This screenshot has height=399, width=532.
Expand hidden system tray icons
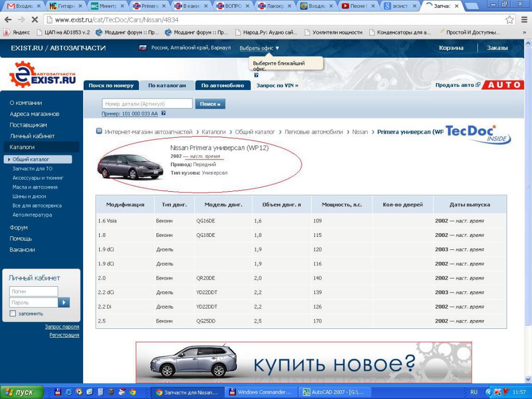coord(488,392)
